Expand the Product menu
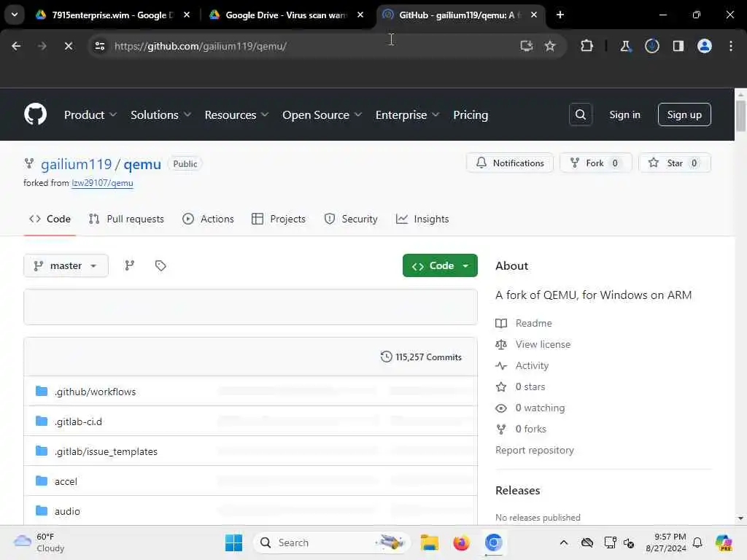747x560 pixels. click(90, 114)
